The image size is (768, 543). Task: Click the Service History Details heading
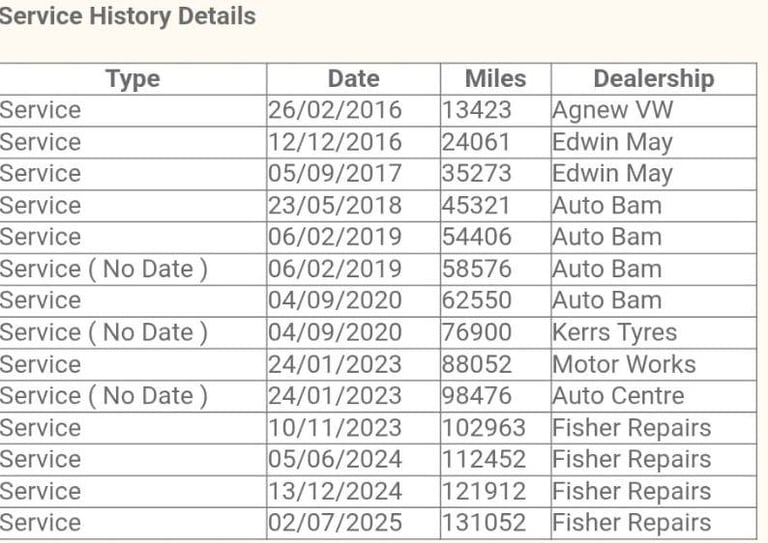(127, 16)
